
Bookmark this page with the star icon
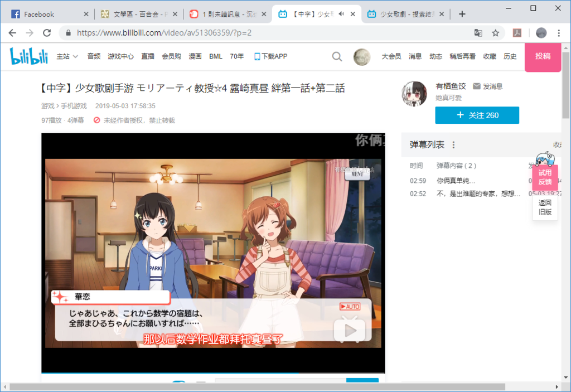point(495,33)
